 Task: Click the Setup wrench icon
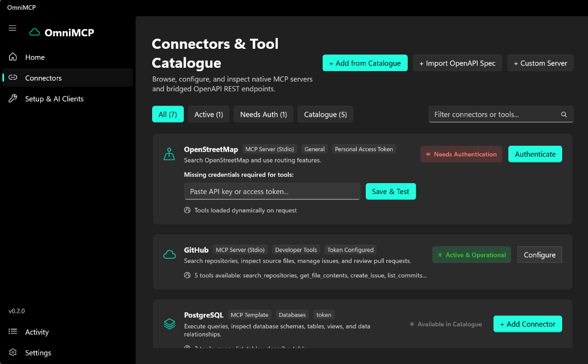13,99
